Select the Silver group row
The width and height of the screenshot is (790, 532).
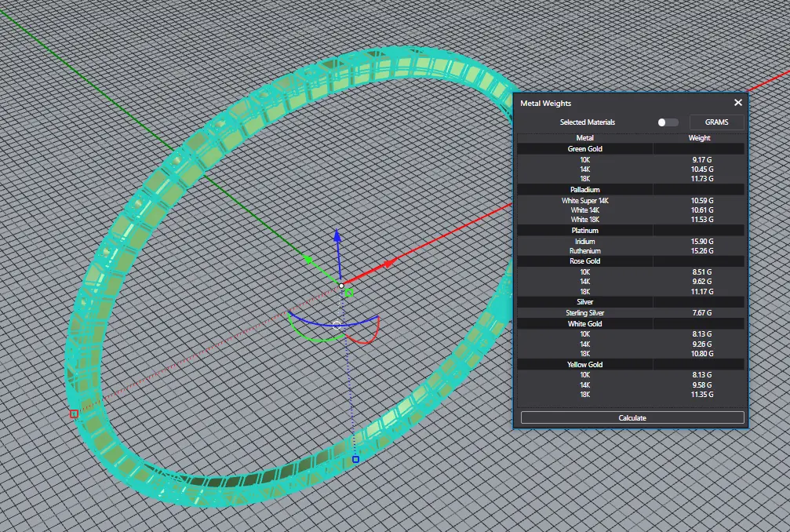[631, 302]
